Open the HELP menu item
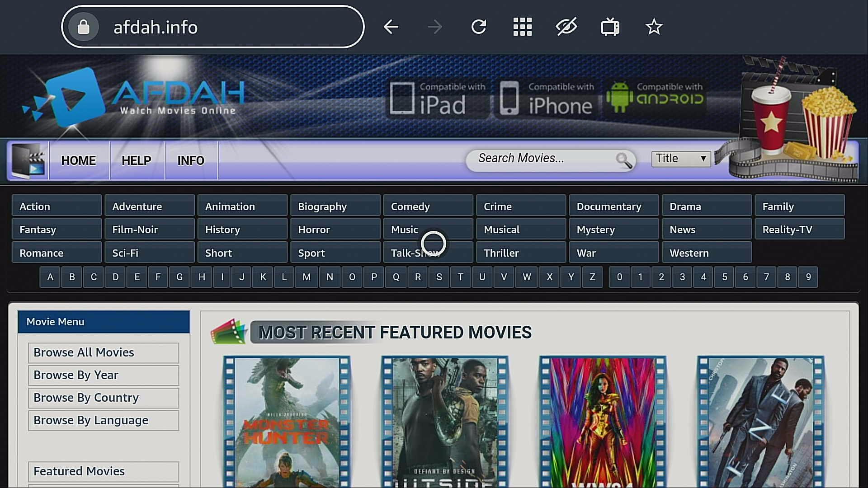The width and height of the screenshot is (868, 488). 137,161
